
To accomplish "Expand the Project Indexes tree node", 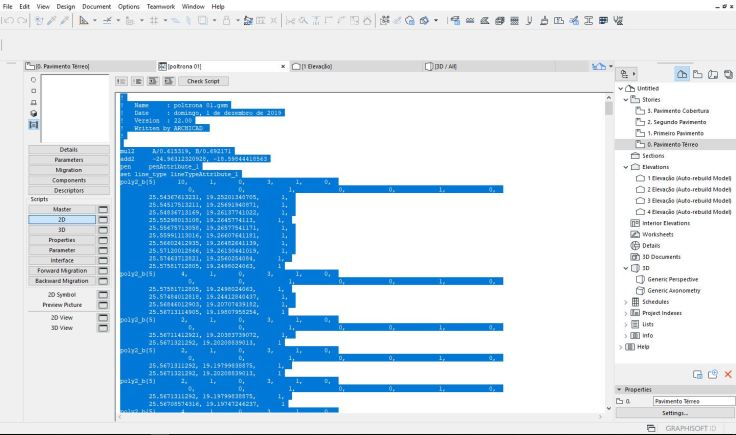I will pos(626,313).
